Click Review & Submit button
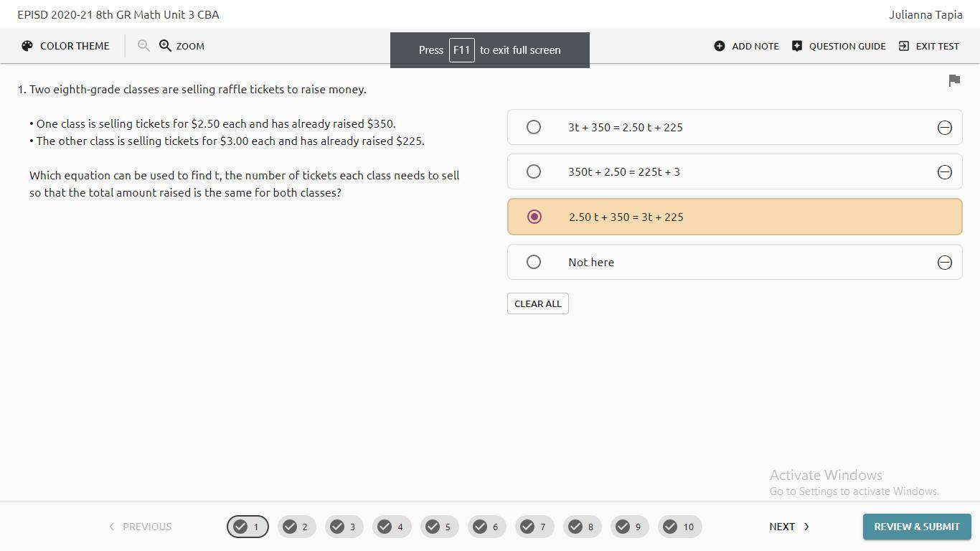The height and width of the screenshot is (551, 980). tap(916, 527)
